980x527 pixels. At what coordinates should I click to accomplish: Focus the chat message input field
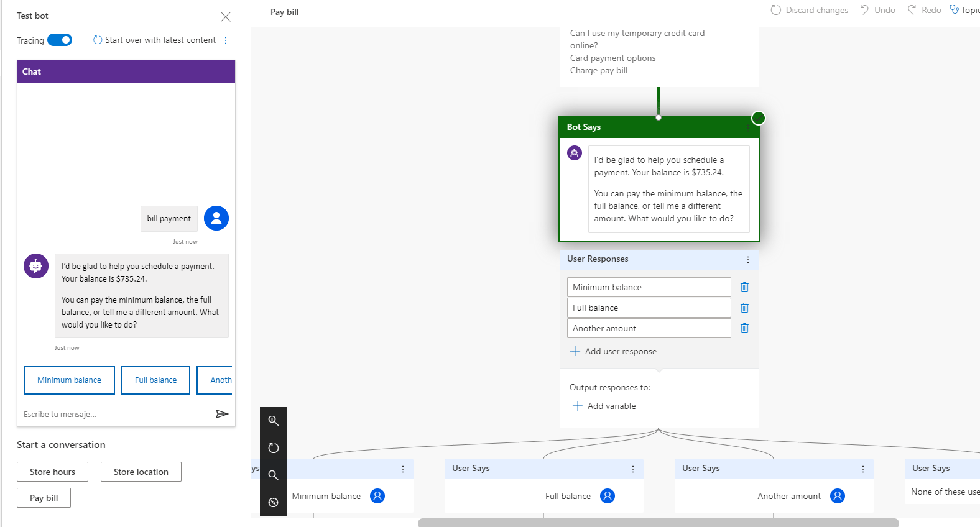click(115, 414)
